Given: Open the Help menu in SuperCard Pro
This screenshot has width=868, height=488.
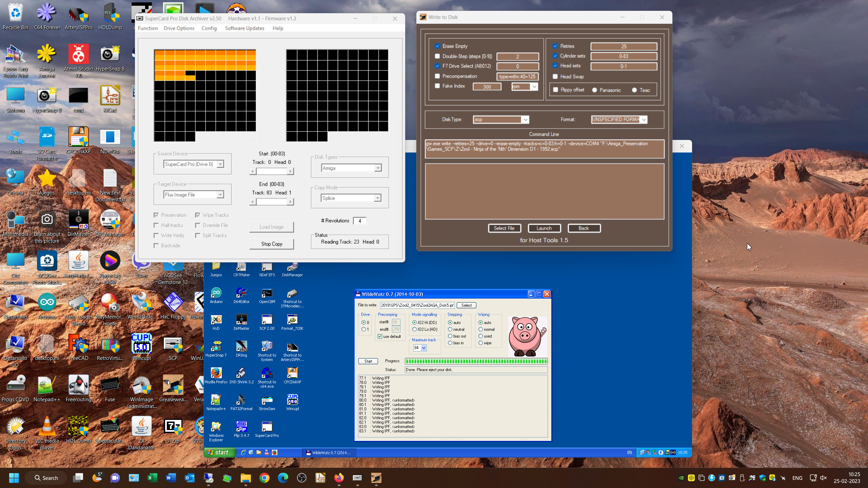Looking at the screenshot, I should (278, 28).
